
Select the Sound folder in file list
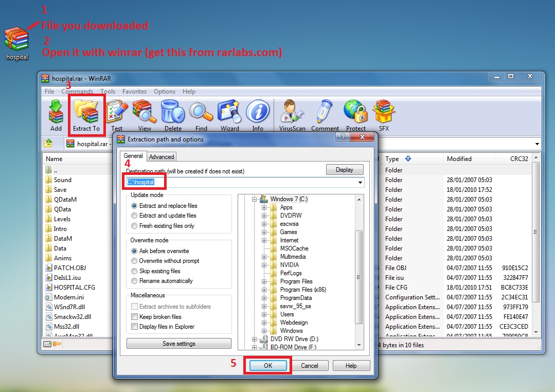63,180
